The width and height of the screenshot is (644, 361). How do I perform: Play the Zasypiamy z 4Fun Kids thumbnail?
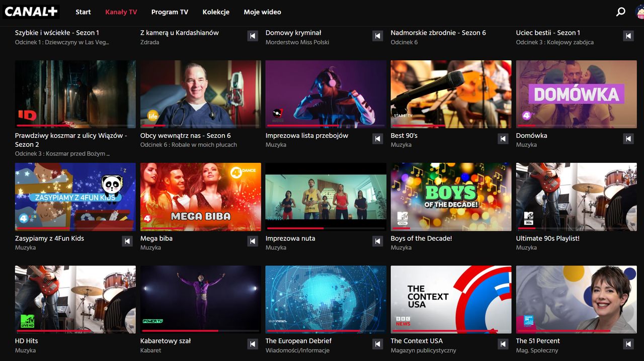(x=75, y=197)
